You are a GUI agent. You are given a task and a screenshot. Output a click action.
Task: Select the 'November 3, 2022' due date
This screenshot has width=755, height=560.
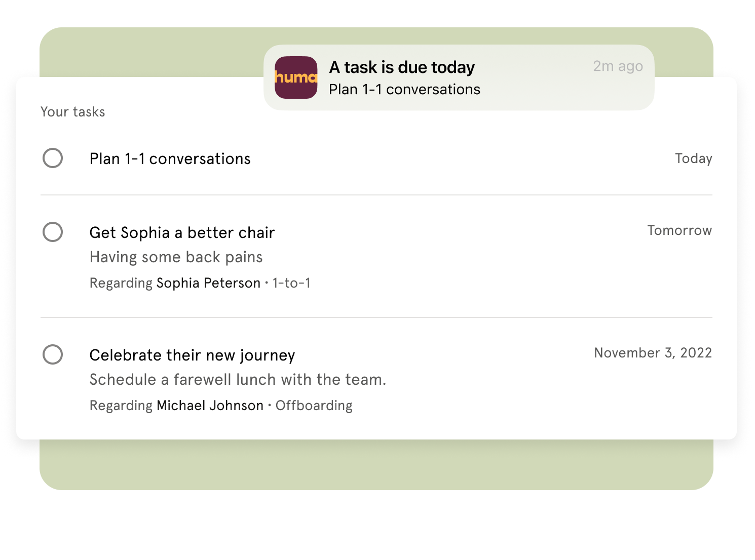pos(653,352)
